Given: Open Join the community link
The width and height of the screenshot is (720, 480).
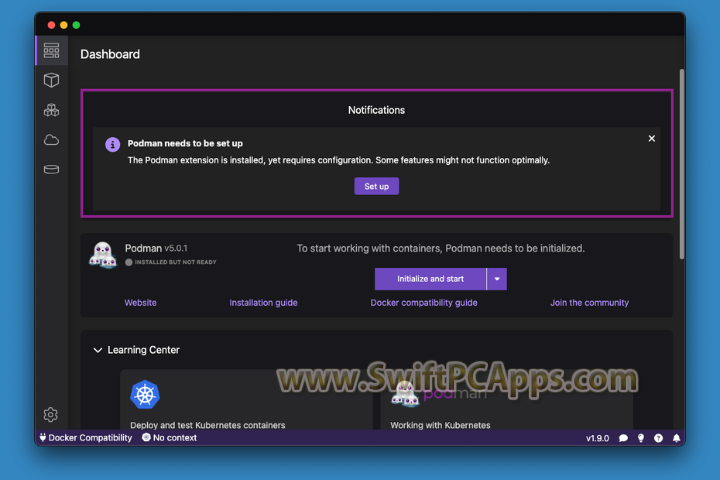Looking at the screenshot, I should (x=590, y=303).
